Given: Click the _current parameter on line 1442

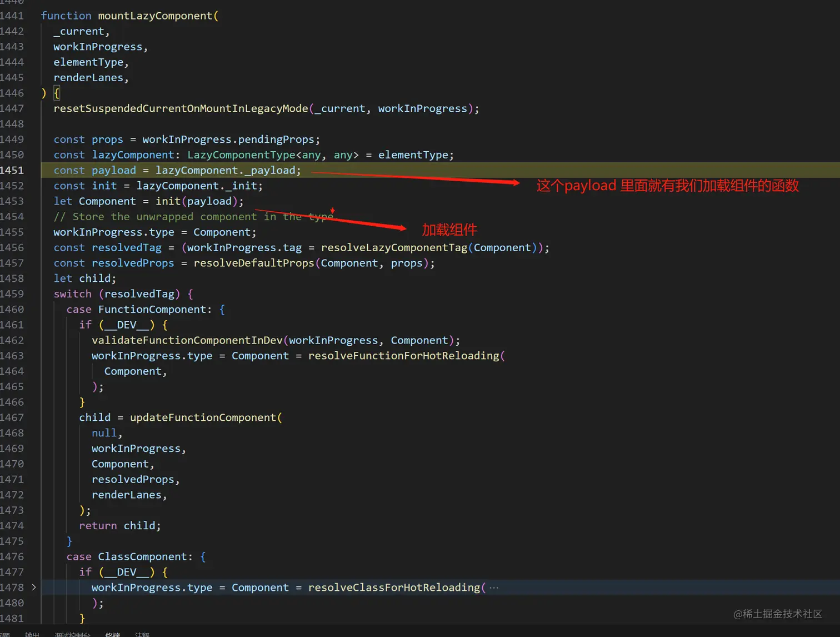Looking at the screenshot, I should [x=78, y=31].
